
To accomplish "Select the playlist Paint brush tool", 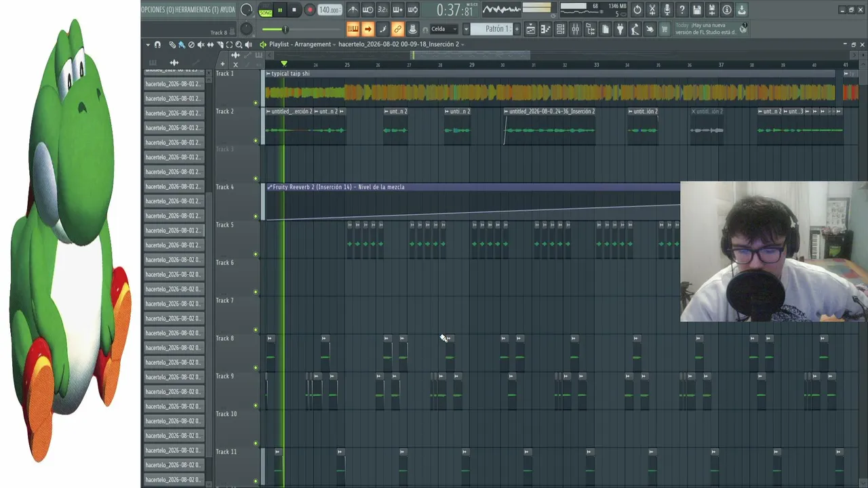I will pos(182,45).
